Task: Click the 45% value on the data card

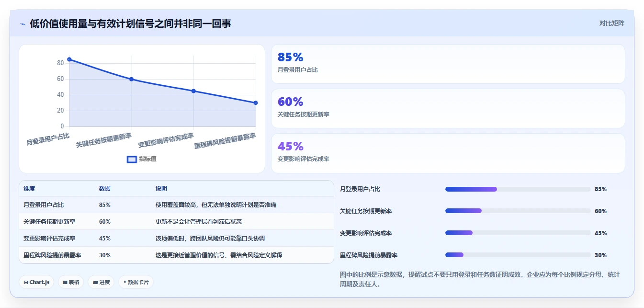Action: (x=290, y=146)
